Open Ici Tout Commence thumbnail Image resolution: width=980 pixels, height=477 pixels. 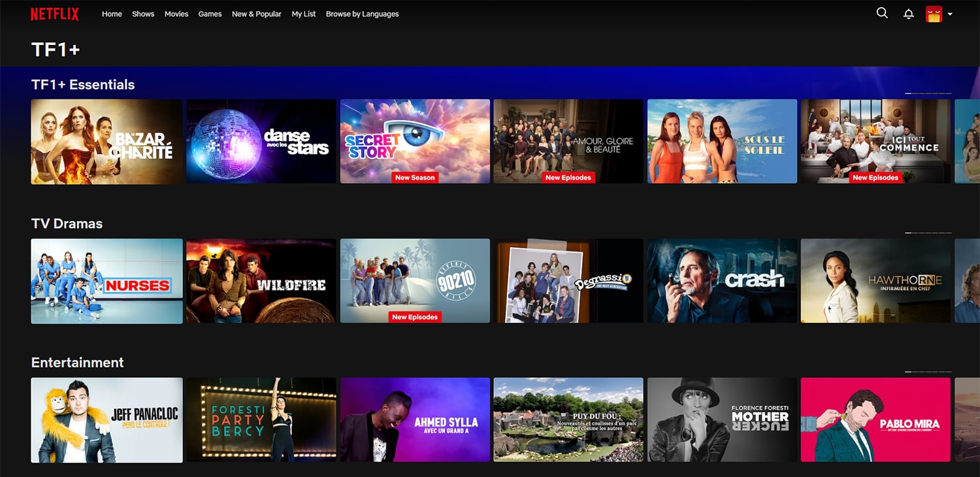click(x=875, y=142)
